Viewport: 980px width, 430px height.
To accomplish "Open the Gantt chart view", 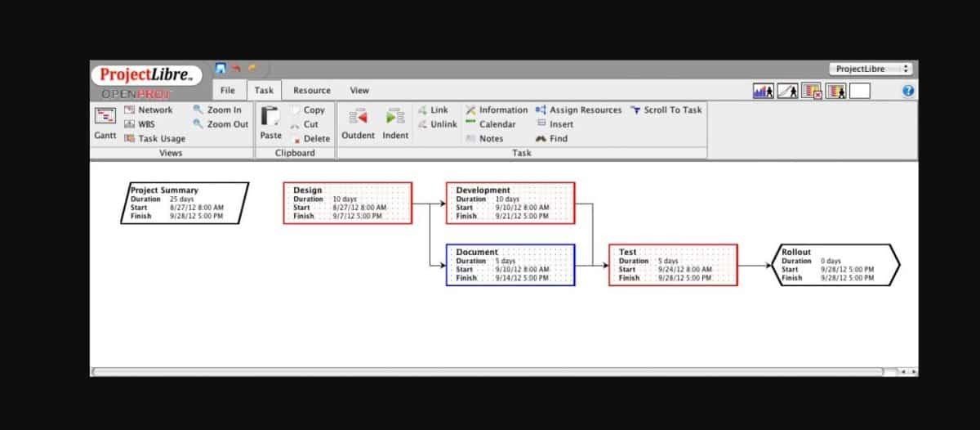I will tap(105, 122).
